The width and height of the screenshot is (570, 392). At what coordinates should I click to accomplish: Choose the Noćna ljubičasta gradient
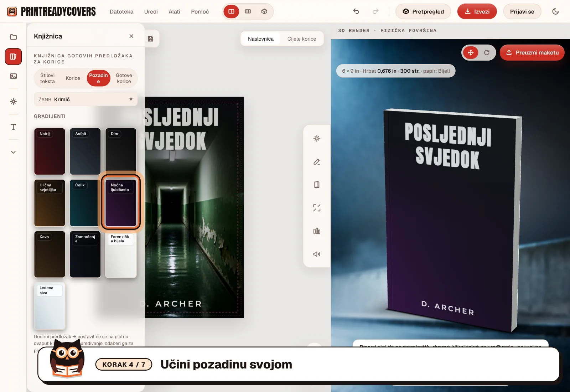pos(121,203)
